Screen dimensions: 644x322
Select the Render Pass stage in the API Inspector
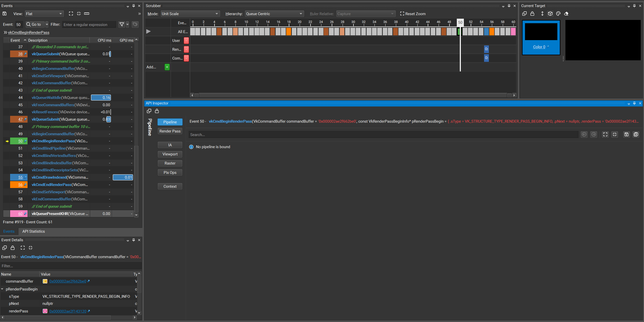170,131
